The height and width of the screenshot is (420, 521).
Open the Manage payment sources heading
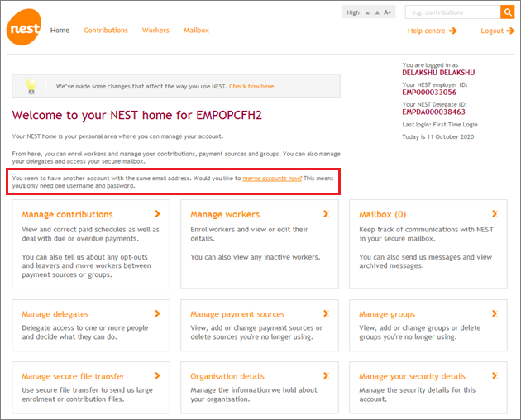pos(237,314)
